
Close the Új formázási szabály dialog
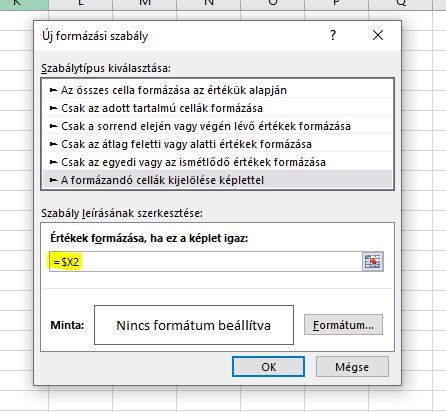[x=378, y=35]
